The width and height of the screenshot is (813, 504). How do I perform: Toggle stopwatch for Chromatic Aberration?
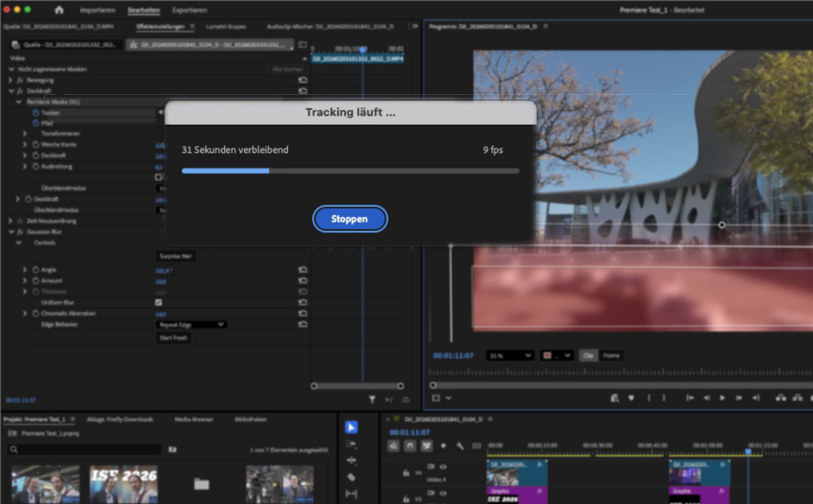click(35, 314)
